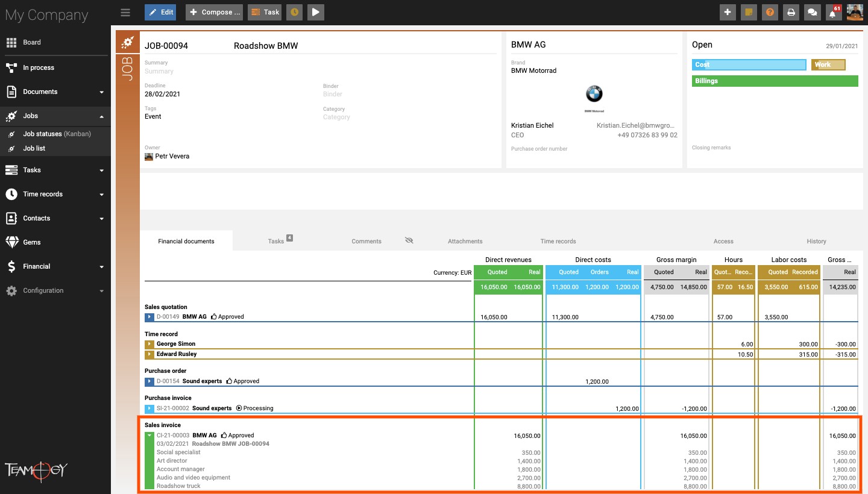Open the SI-21-00002 purchase invoice link
Image resolution: width=868 pixels, height=494 pixels.
click(173, 408)
